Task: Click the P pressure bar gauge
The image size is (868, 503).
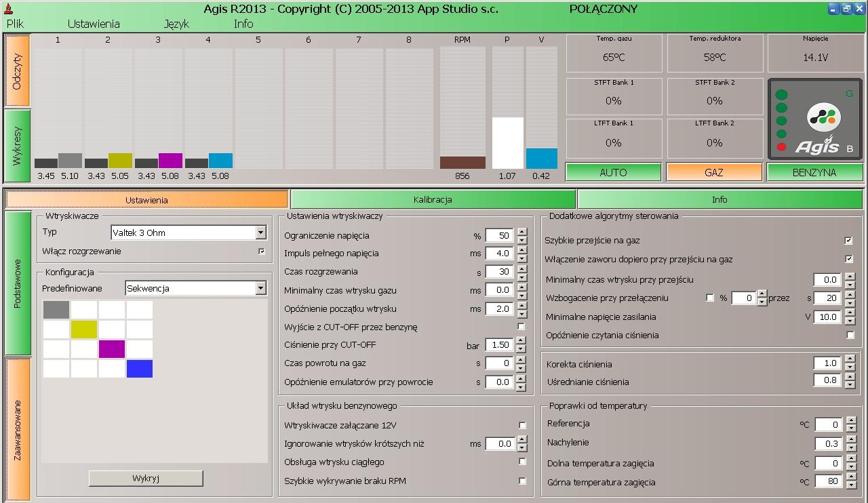Action: pos(507,108)
